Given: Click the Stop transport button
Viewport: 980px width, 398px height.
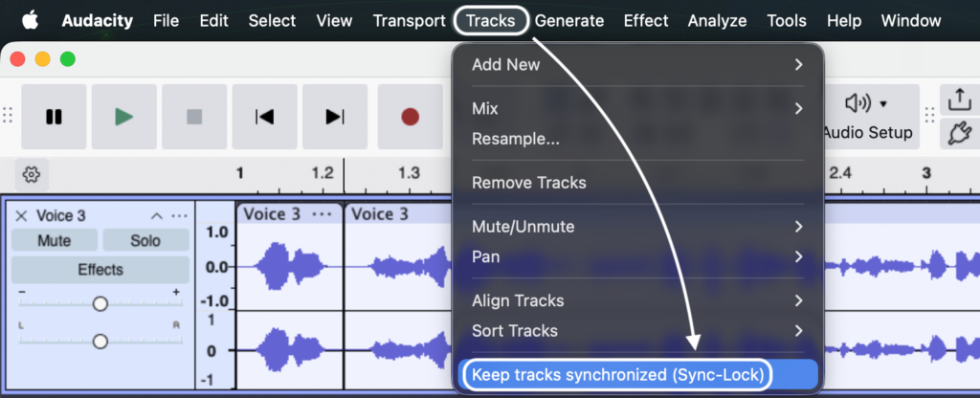Looking at the screenshot, I should (194, 117).
